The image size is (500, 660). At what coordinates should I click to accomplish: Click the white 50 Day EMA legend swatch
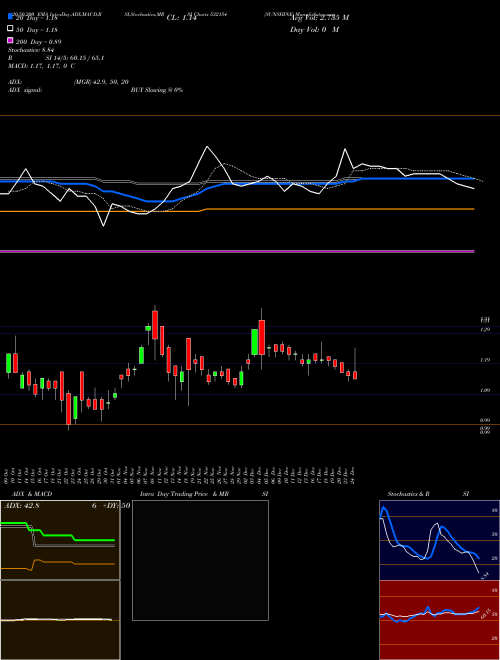click(10, 29)
